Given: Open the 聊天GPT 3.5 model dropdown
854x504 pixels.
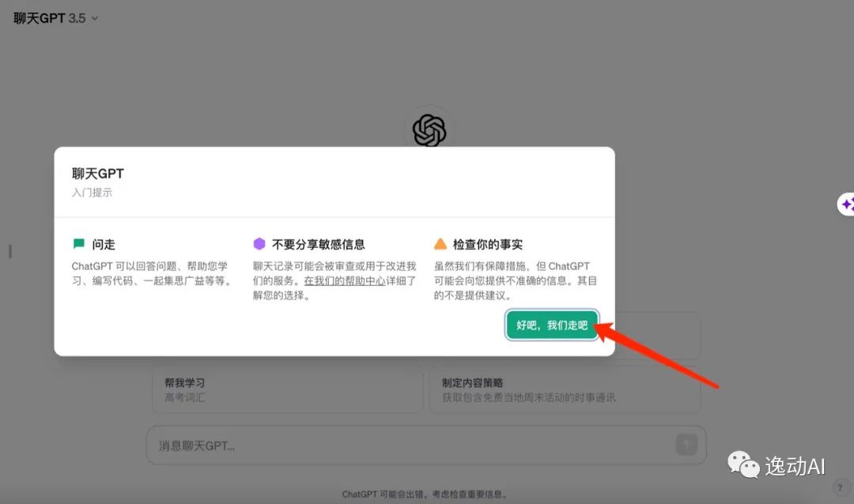Looking at the screenshot, I should 55,18.
